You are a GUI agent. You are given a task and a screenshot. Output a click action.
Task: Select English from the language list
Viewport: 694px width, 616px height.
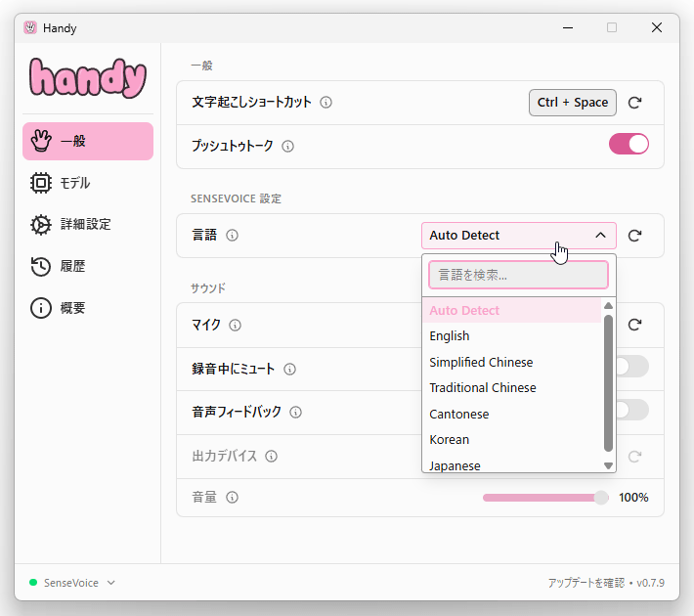click(450, 336)
